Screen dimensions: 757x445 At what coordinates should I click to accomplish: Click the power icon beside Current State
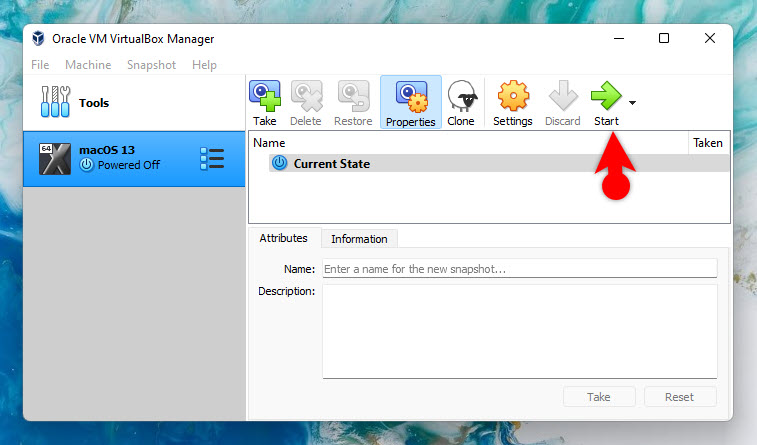[x=279, y=163]
